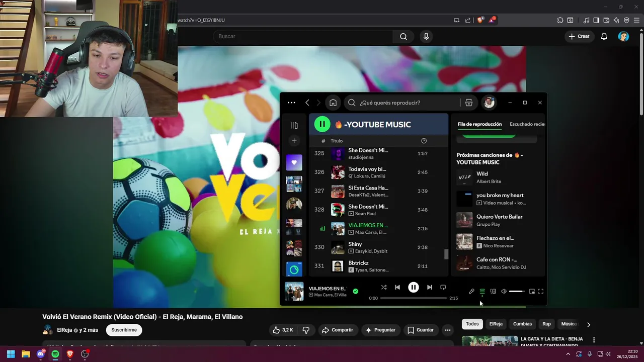Like the video with 3,2 K

point(283,330)
